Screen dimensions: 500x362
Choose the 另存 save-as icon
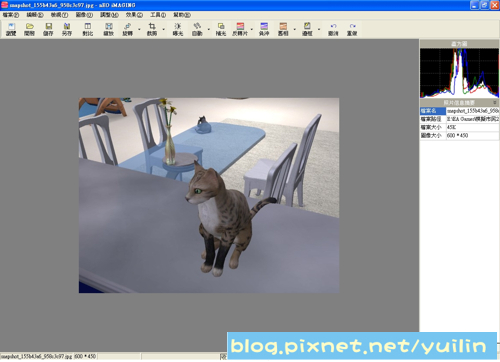pyautogui.click(x=67, y=29)
